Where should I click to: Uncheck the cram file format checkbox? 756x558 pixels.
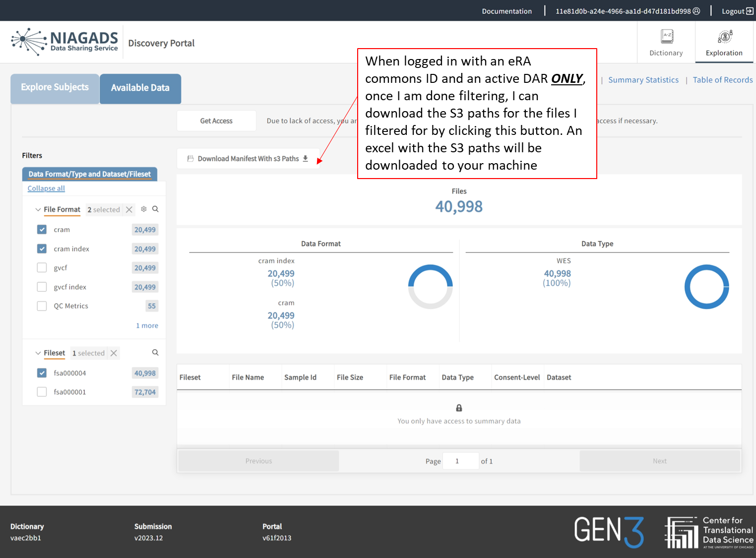(x=42, y=230)
